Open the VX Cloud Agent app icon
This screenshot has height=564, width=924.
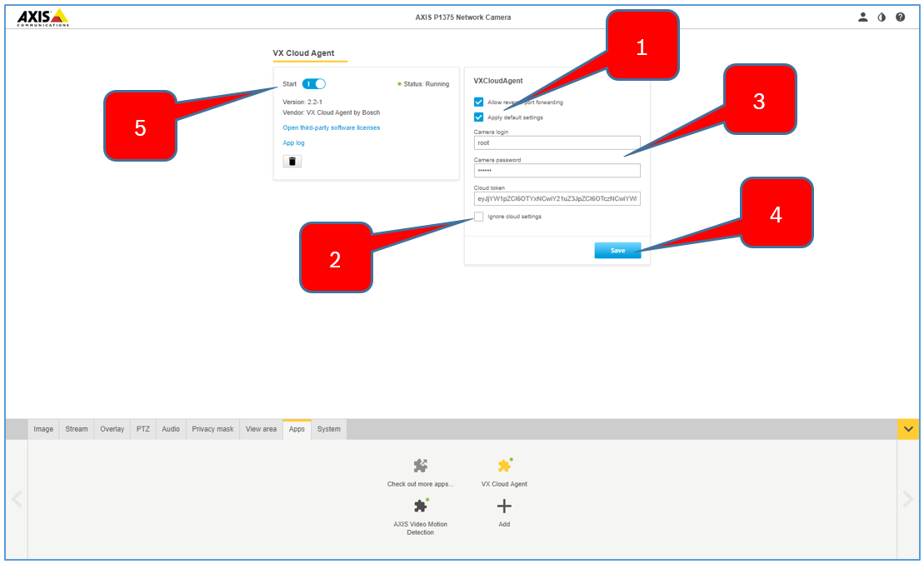(x=504, y=466)
